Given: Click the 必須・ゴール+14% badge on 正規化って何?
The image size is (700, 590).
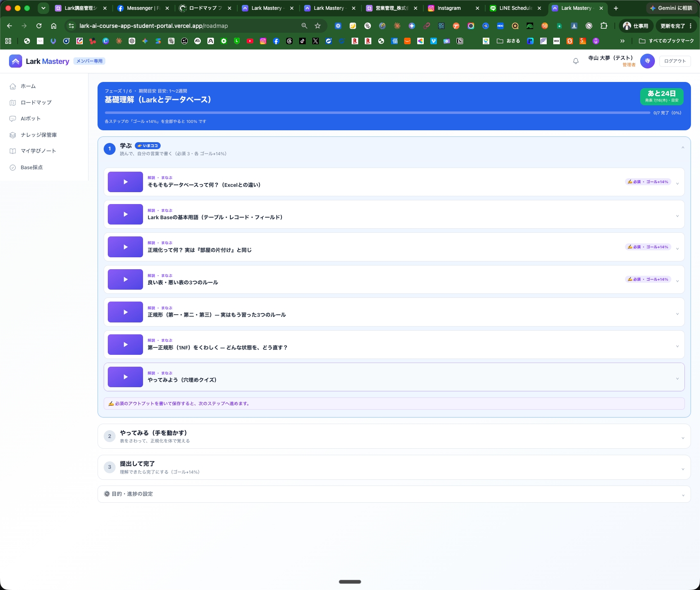Looking at the screenshot, I should 648,247.
